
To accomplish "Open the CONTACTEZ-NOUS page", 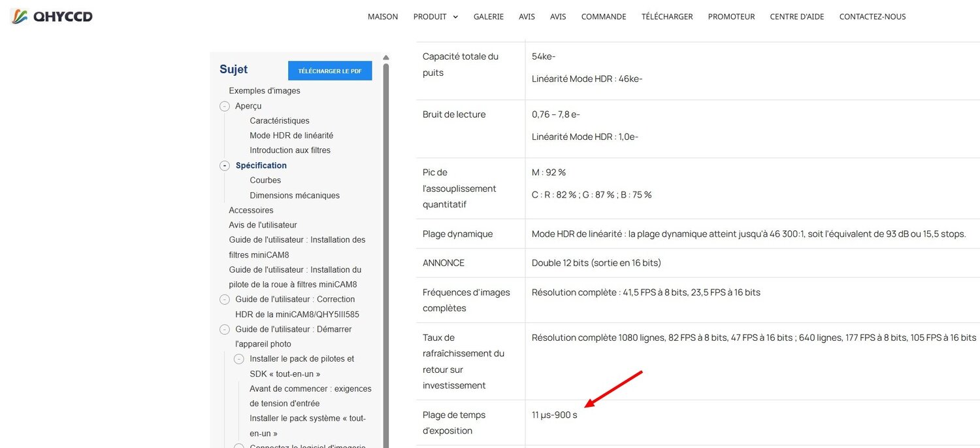I will (872, 16).
